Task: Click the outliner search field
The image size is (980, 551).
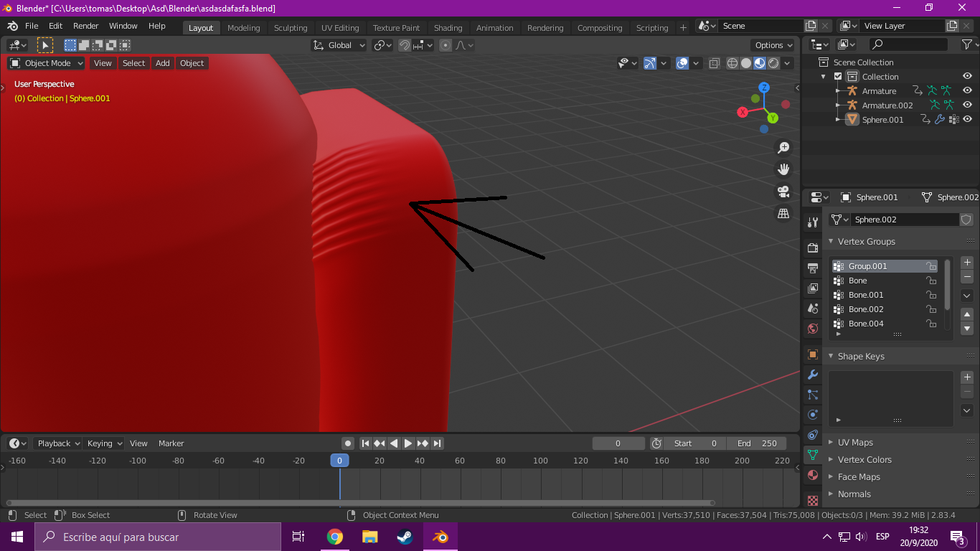Action: coord(909,45)
